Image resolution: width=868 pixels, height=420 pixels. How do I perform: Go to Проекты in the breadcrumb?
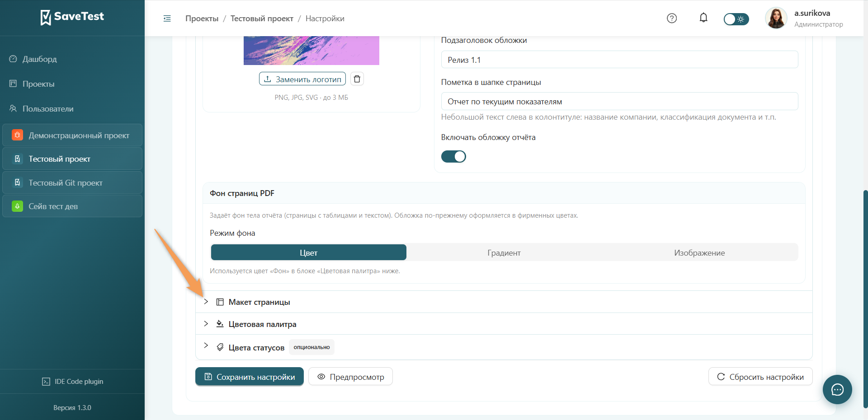point(202,19)
